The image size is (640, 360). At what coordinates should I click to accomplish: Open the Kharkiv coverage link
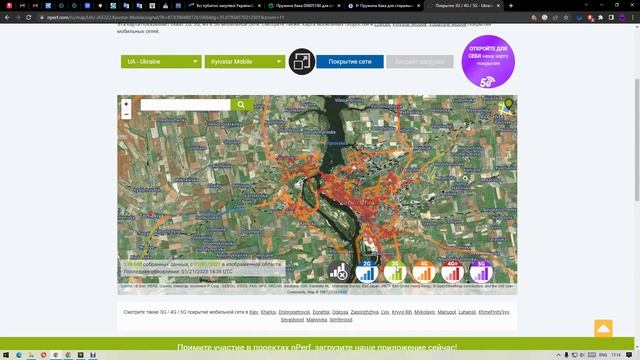coord(269,312)
